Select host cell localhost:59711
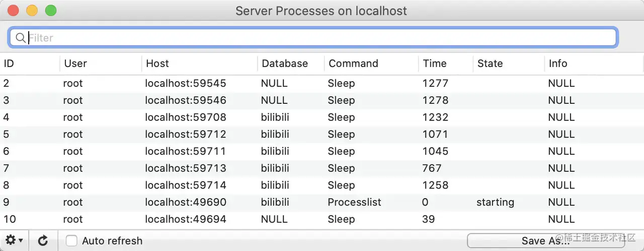Viewport: 644px width, 251px height. pyautogui.click(x=186, y=151)
